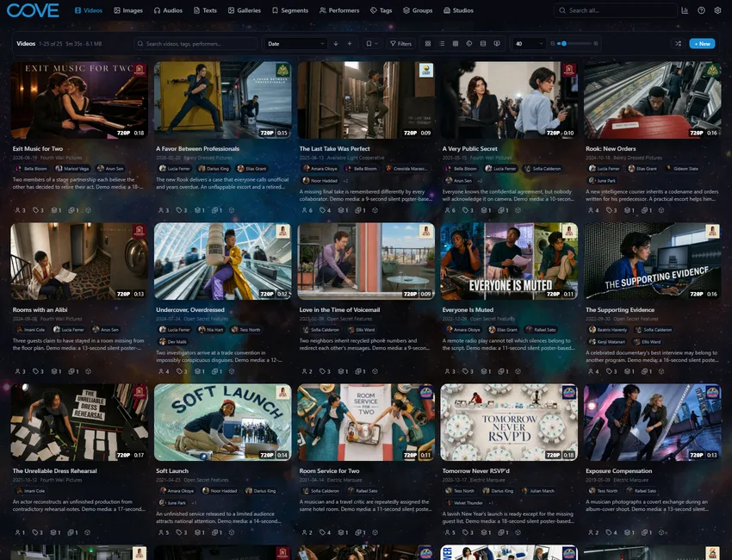732x560 pixels.
Task: Open the settings gear icon
Action: 717,10
